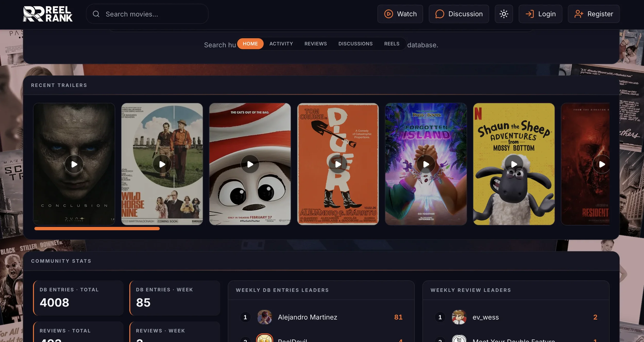Play the Dune Part Three trailer

(74, 164)
